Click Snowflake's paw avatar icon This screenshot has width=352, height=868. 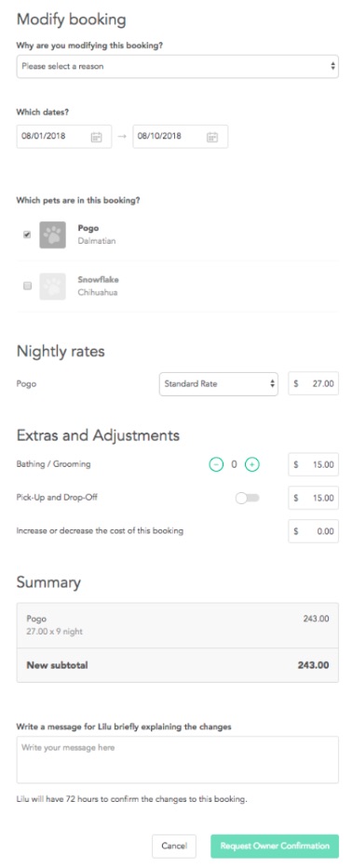coord(53,287)
